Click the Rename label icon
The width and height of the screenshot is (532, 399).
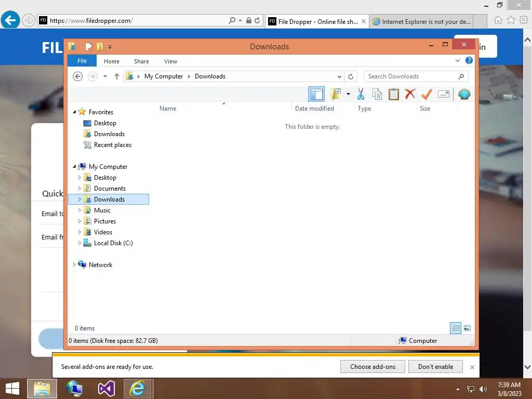(x=444, y=94)
